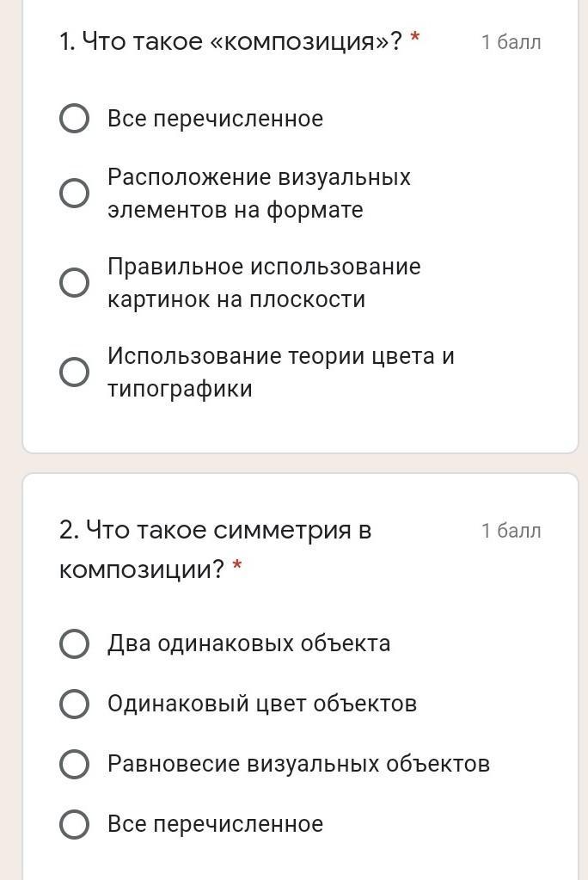This screenshot has height=880, width=588.
Task: Click label text «Равновесие визуальных объектов»
Action: [x=298, y=764]
